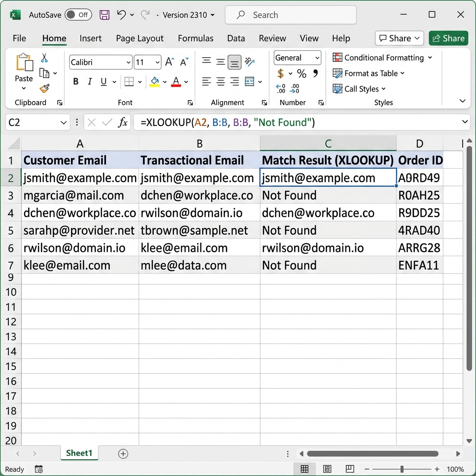Increase font size with large A icon
Viewport: 476px width, 476px height.
[x=170, y=62]
